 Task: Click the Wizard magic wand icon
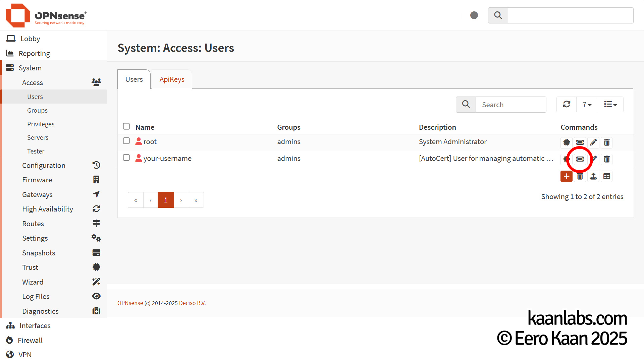click(96, 282)
